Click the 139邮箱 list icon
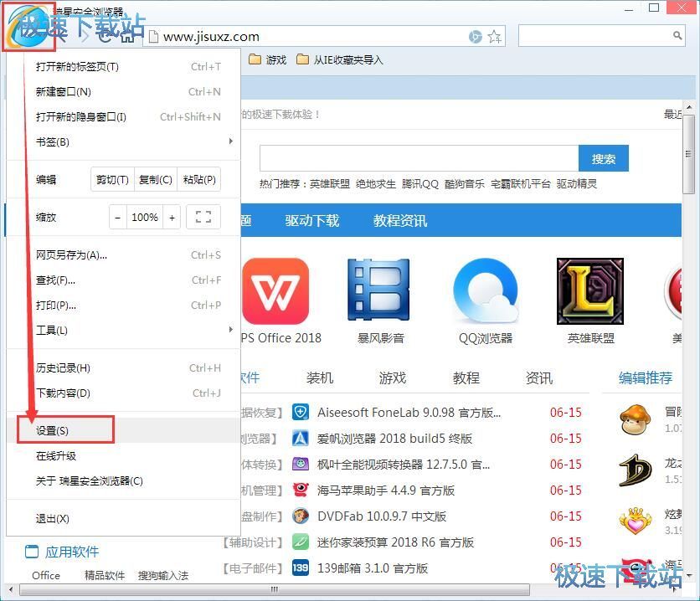The width and height of the screenshot is (700, 601). 301,568
